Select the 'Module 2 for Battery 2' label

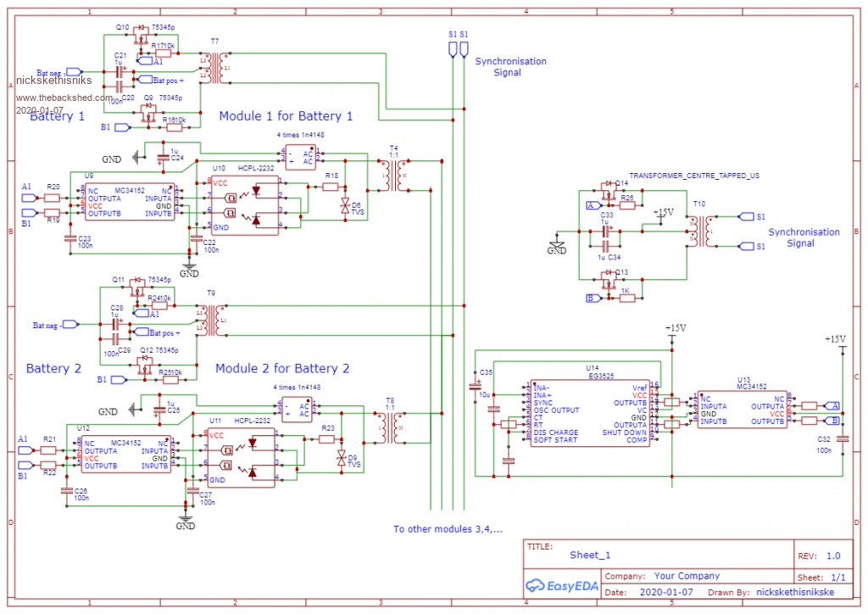click(x=282, y=368)
